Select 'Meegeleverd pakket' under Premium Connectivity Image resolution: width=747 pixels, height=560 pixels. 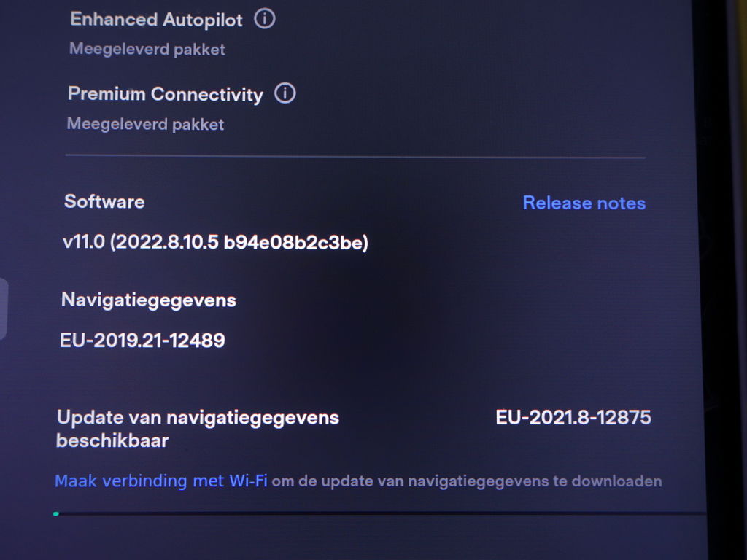[145, 124]
